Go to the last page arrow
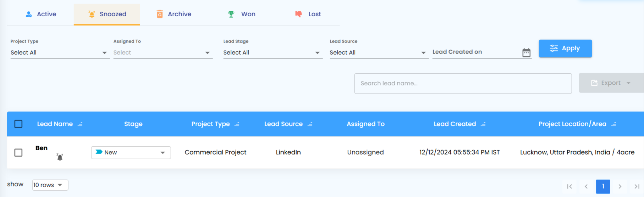This screenshot has width=644, height=197. pos(637,186)
